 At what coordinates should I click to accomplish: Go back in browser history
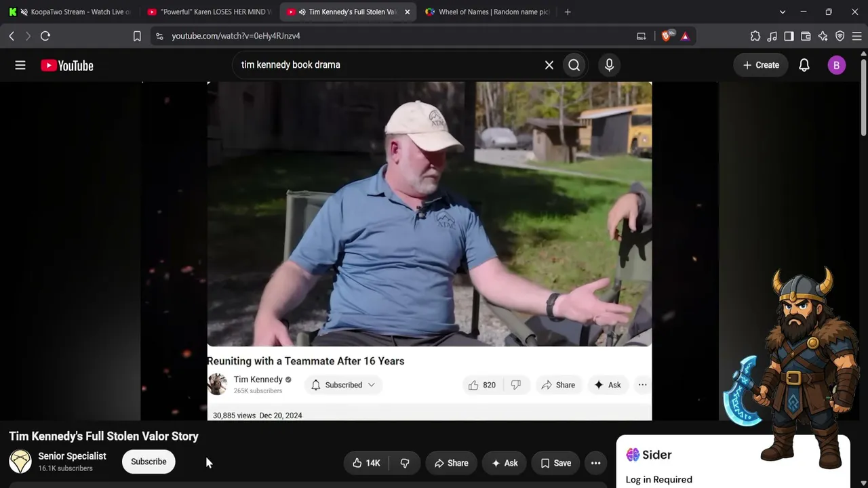[x=12, y=36]
